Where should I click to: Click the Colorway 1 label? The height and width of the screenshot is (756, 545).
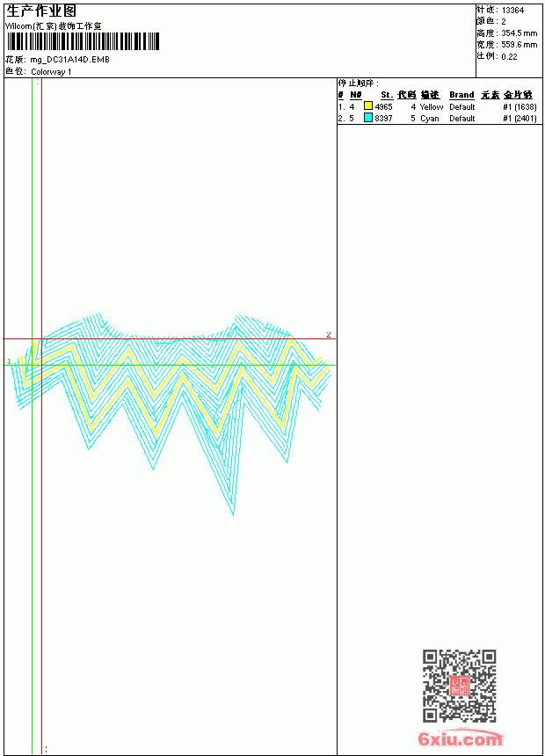click(x=51, y=72)
